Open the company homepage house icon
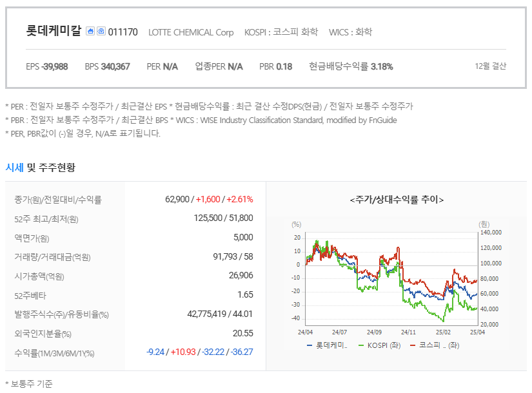Viewport: 532px width, 393px height. point(90,31)
